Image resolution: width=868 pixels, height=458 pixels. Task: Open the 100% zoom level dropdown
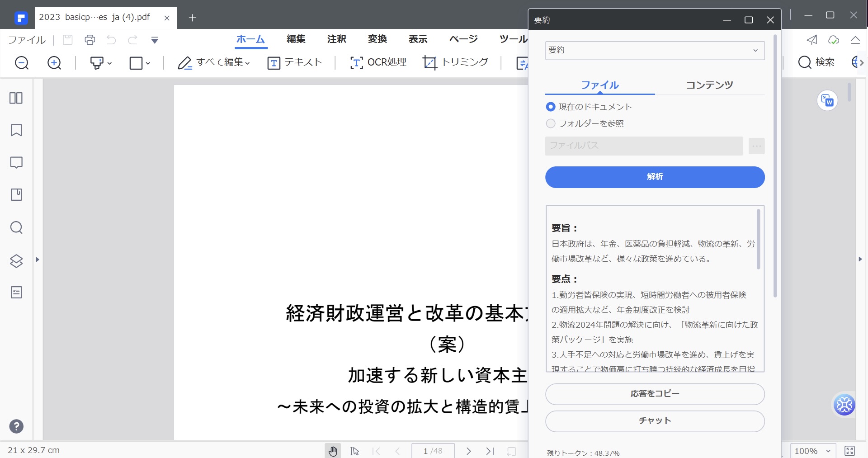(813, 451)
